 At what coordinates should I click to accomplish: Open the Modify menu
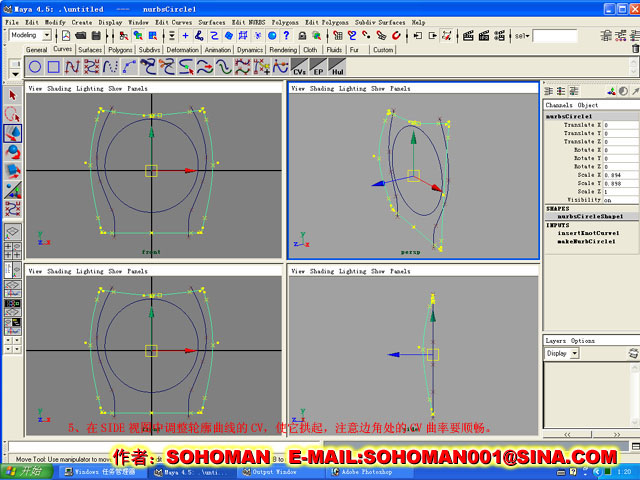click(x=55, y=22)
